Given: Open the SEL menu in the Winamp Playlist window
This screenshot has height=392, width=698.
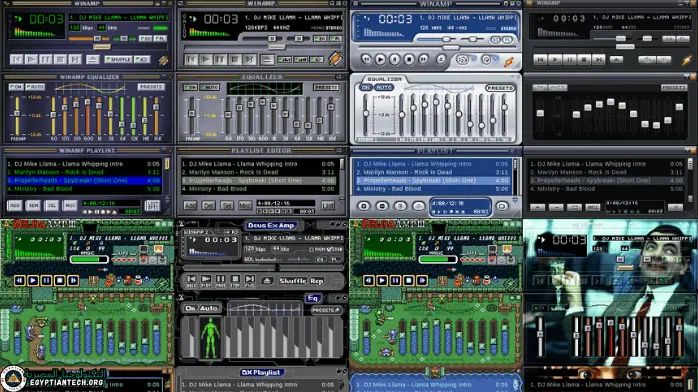Looking at the screenshot, I should click(x=52, y=206).
